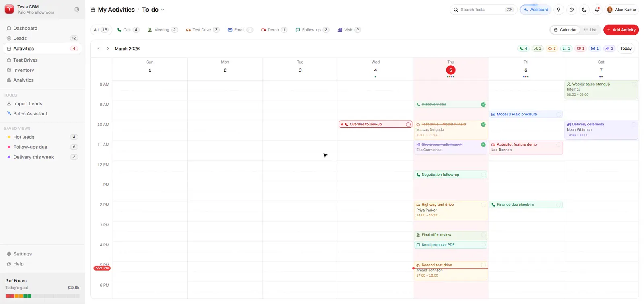
Task: Open Leads in sidebar
Action: pyautogui.click(x=42, y=38)
